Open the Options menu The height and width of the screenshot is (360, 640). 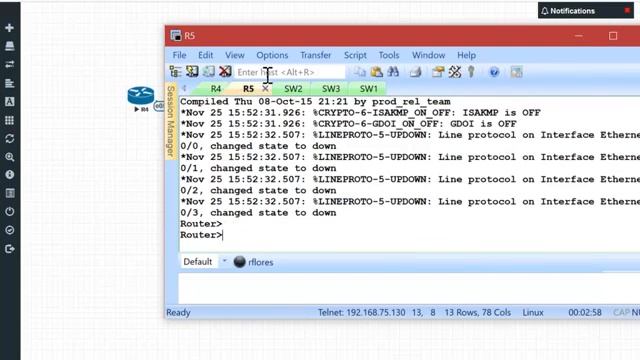272,55
